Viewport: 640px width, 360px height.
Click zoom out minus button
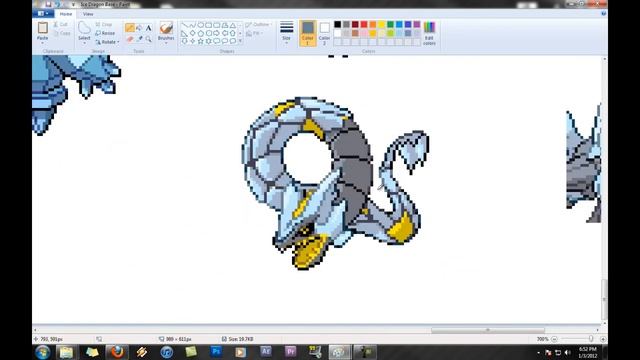tap(554, 339)
